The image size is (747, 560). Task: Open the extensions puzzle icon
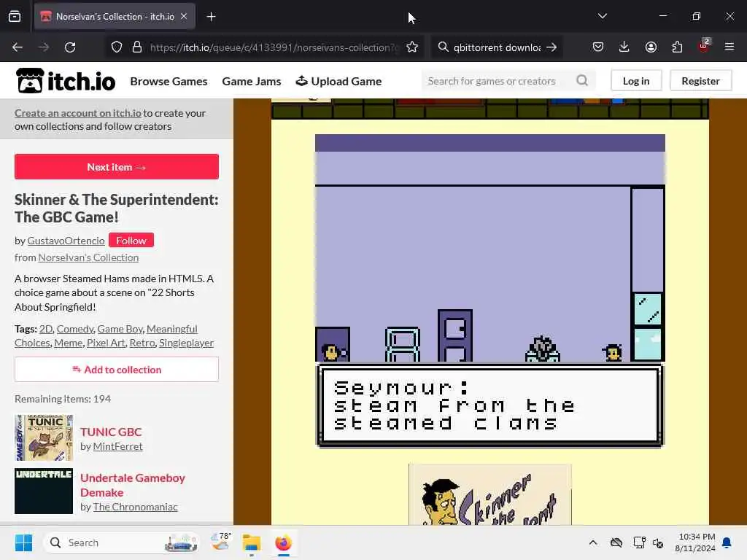[677, 47]
